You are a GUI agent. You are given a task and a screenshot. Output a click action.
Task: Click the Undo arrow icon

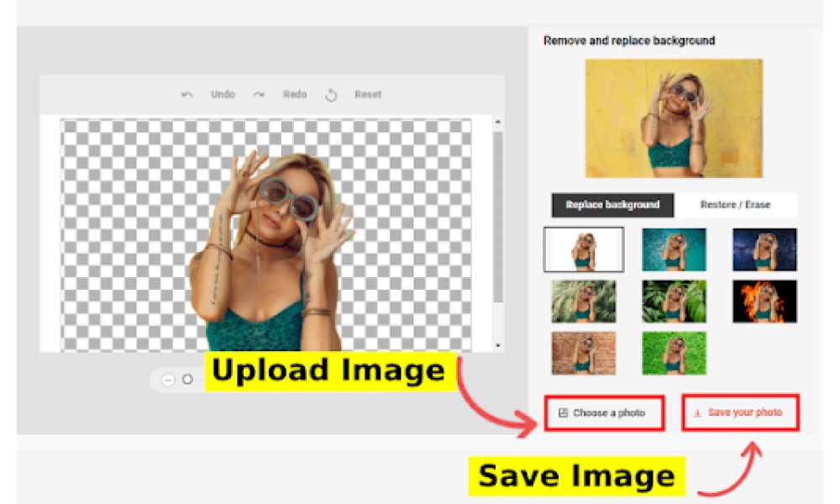[186, 95]
